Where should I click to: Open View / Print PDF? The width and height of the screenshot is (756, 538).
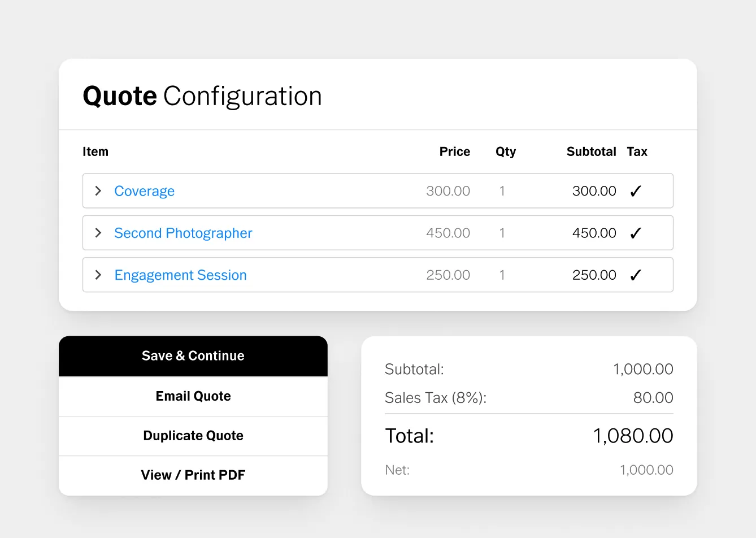193,475
